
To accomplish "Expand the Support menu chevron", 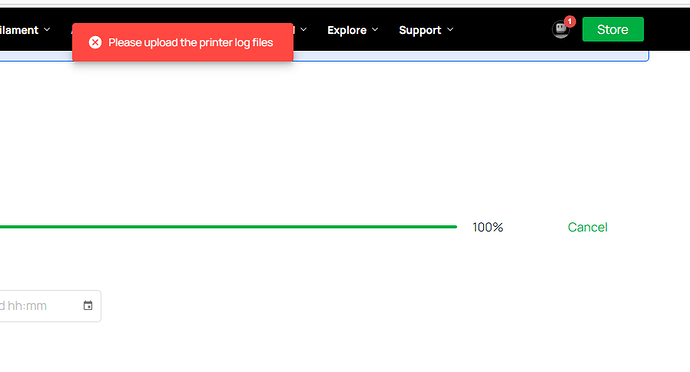I will [x=450, y=29].
